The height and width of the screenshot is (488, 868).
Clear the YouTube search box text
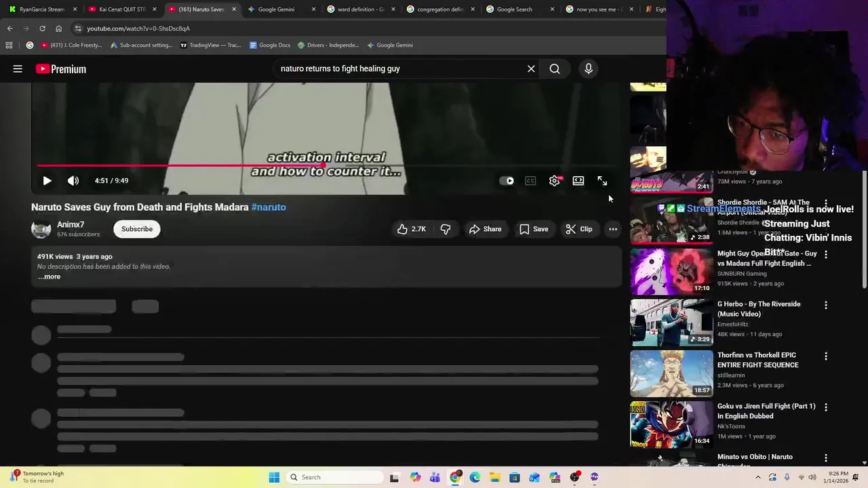[x=531, y=68]
